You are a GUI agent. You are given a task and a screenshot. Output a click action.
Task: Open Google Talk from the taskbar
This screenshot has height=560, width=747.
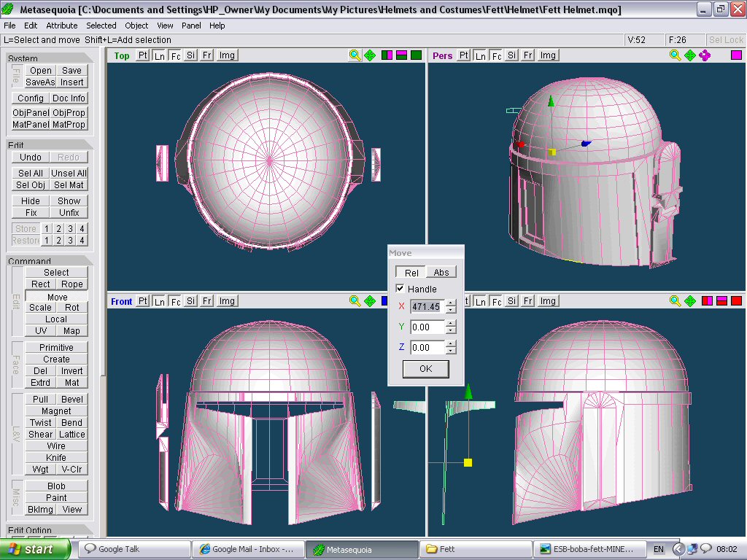[x=134, y=549]
